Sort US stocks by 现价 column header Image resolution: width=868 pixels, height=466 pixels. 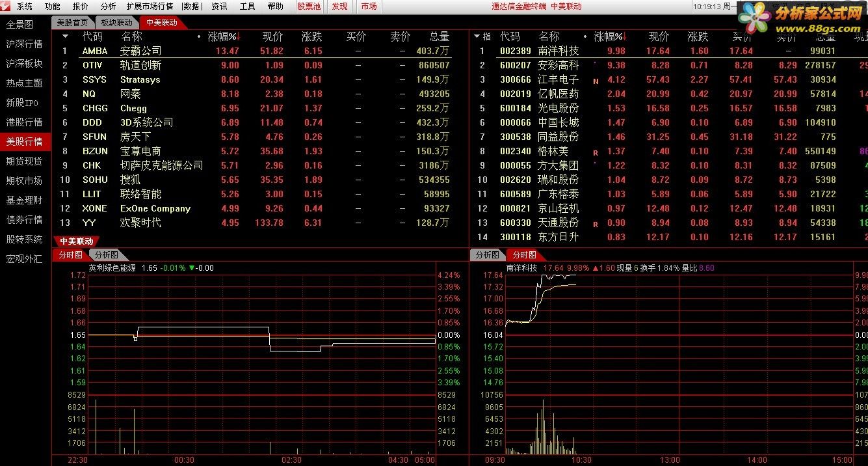point(272,37)
